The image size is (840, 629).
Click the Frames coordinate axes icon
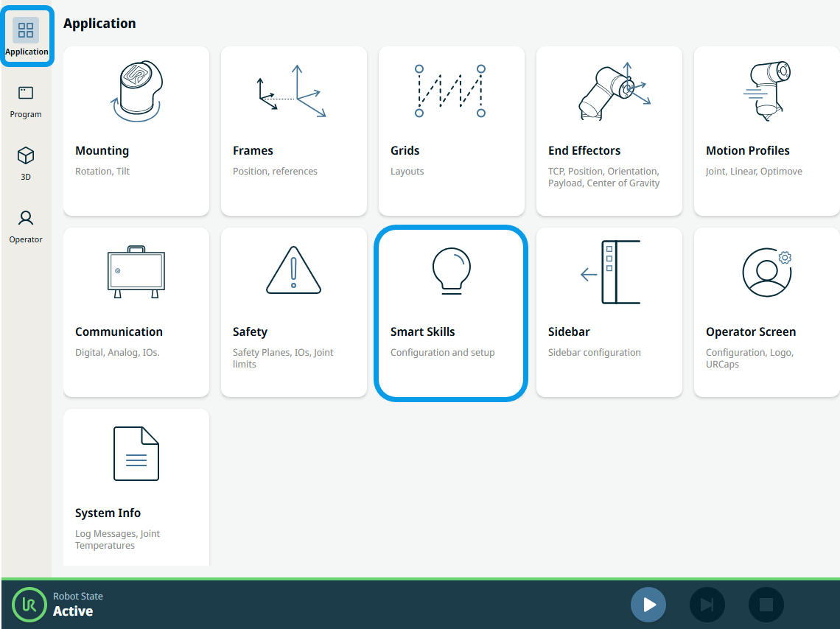click(x=293, y=91)
